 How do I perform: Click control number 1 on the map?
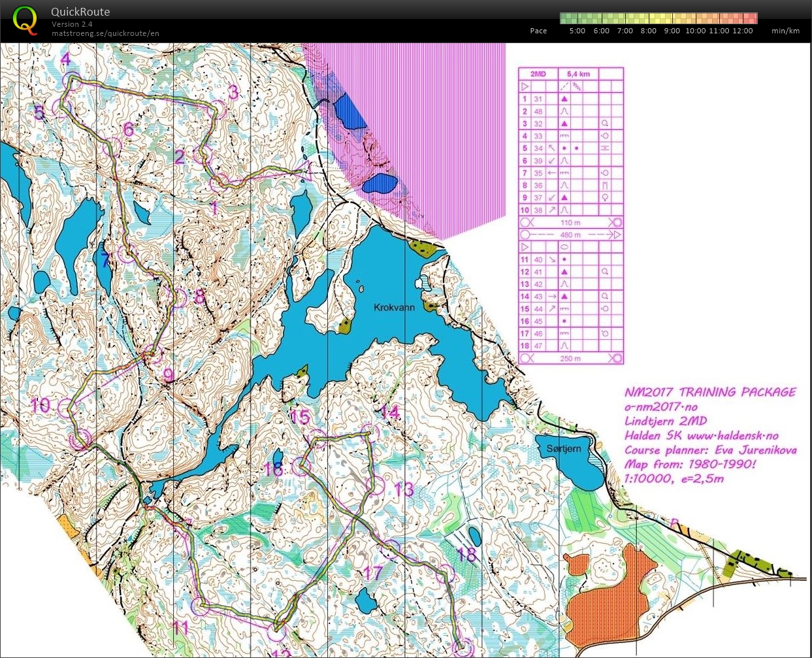[x=214, y=208]
